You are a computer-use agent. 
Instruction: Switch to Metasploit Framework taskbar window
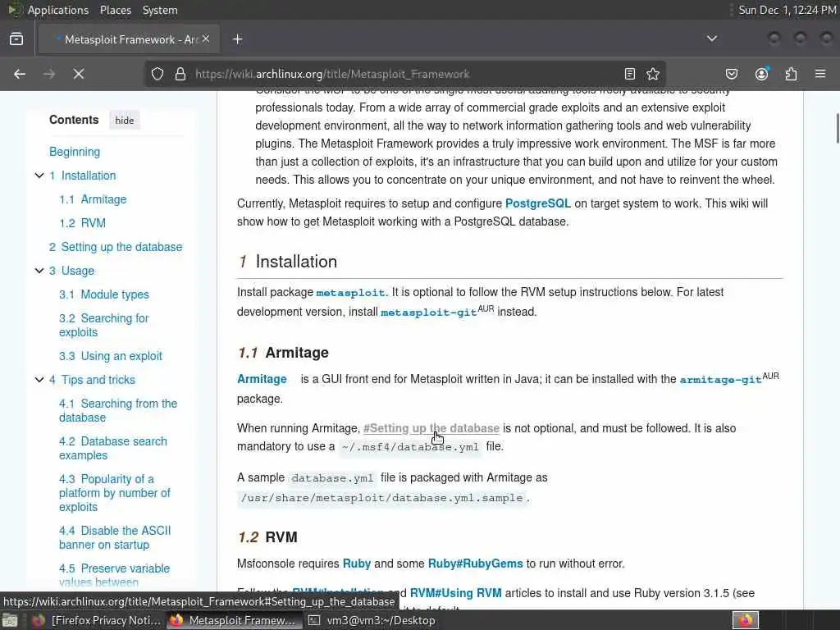(x=232, y=620)
